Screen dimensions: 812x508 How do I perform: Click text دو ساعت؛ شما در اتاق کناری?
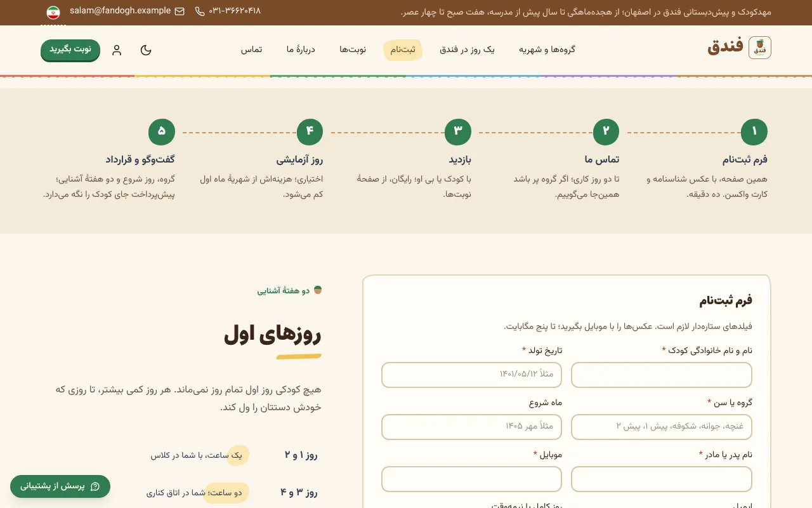point(194,492)
